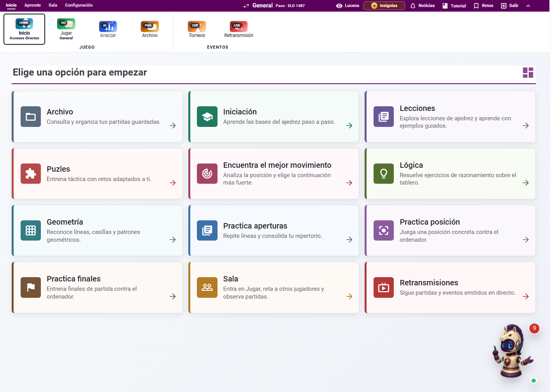Open the Tutorial link in header
Image resolution: width=551 pixels, height=392 pixels.
pos(454,6)
